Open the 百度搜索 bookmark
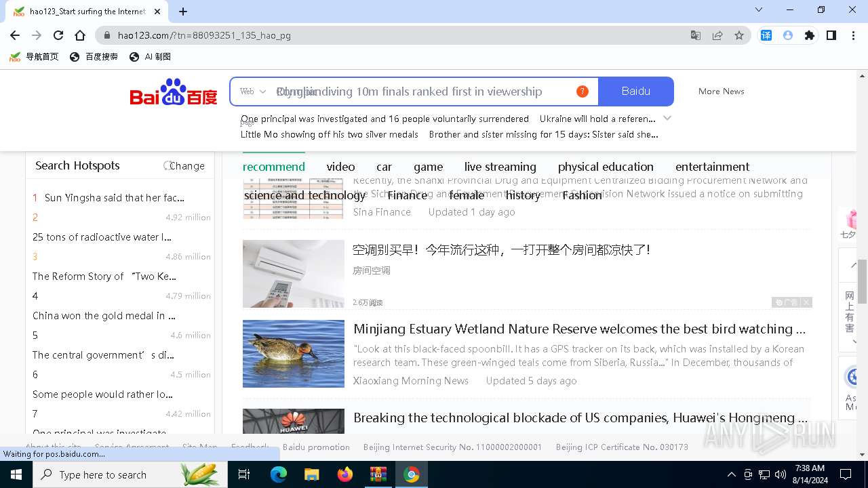Viewport: 868px width, 488px height. (94, 57)
